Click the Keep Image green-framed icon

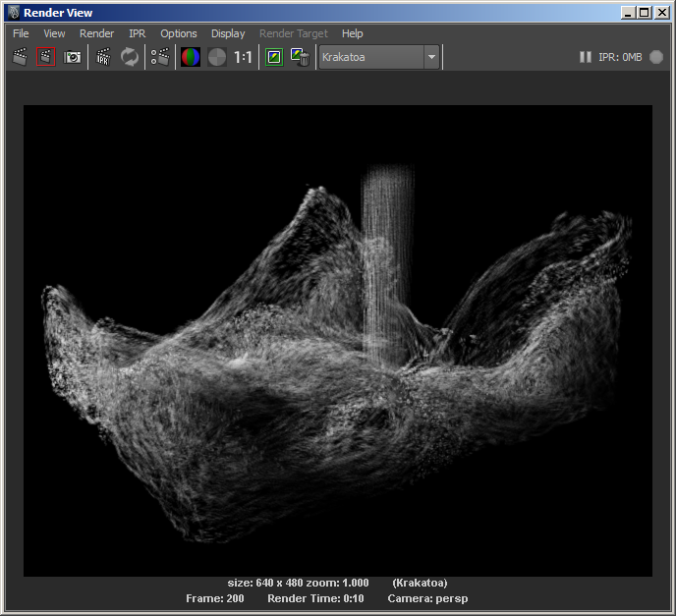click(274, 57)
